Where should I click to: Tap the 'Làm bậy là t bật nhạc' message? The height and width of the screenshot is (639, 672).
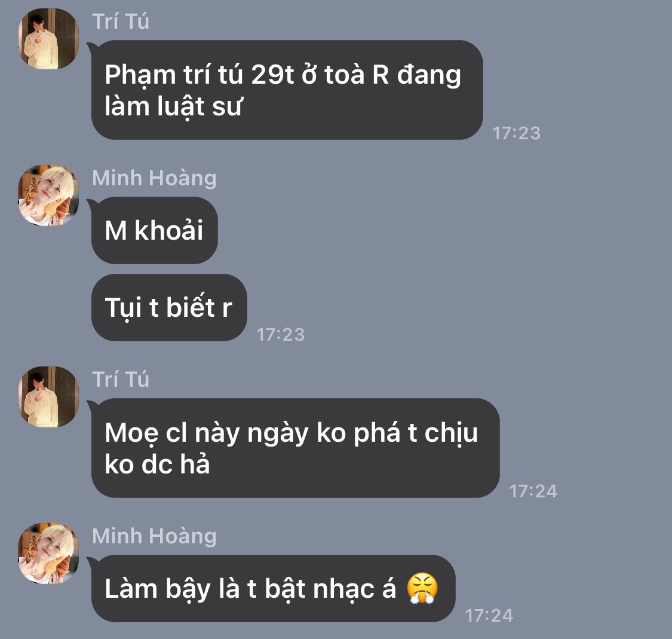[x=273, y=588]
